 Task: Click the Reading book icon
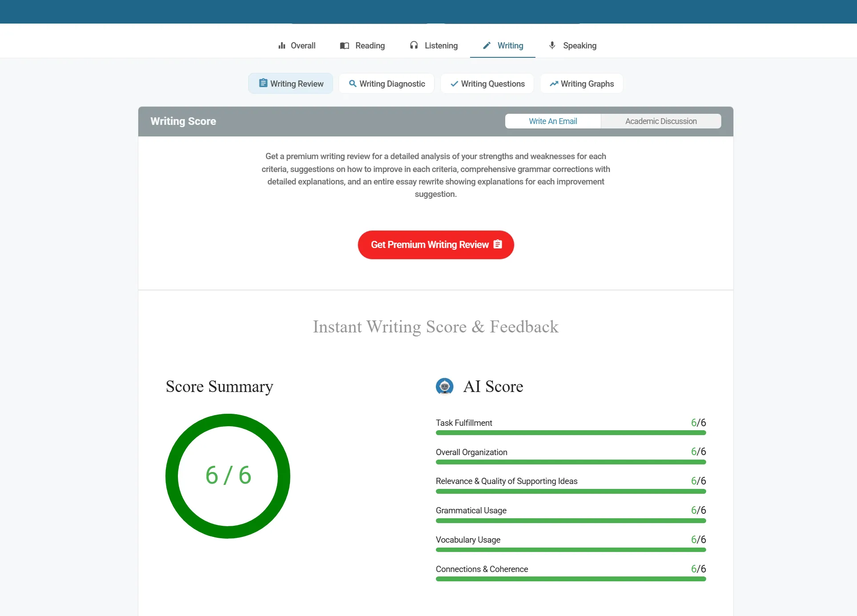pos(344,45)
